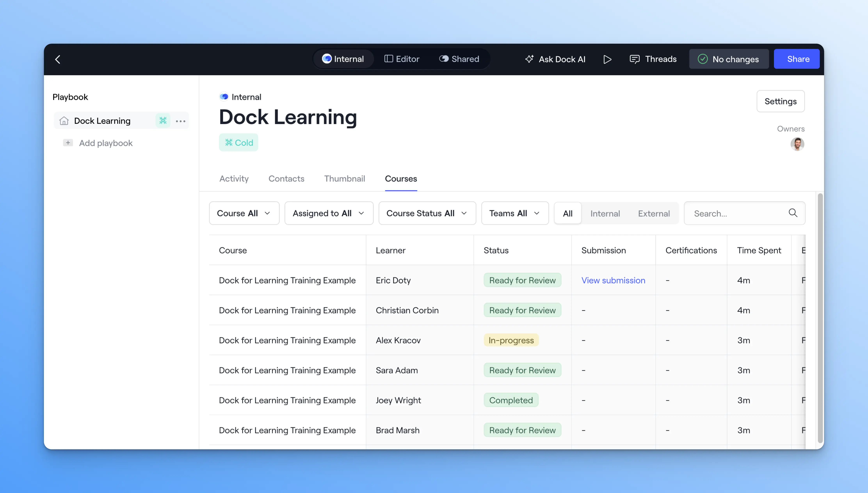Switch to Shared view mode
Image resolution: width=868 pixels, height=493 pixels.
coord(459,59)
